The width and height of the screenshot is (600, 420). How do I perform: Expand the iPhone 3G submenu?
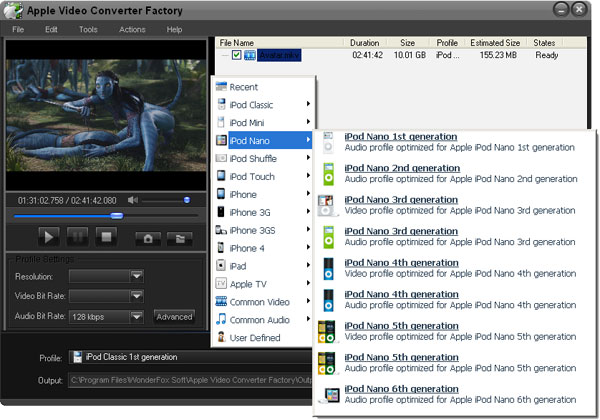[x=263, y=212]
